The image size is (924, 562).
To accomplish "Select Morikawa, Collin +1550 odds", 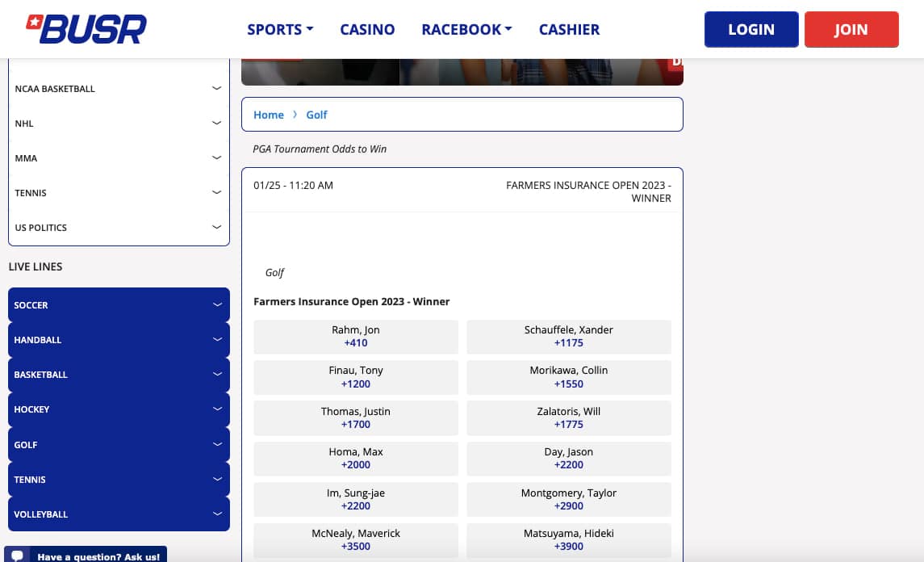I will tap(569, 377).
